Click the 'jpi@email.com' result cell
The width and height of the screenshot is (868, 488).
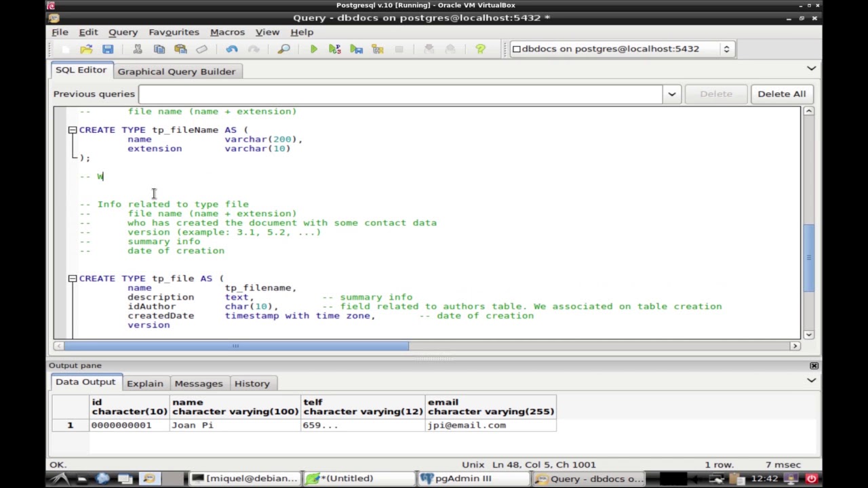490,425
